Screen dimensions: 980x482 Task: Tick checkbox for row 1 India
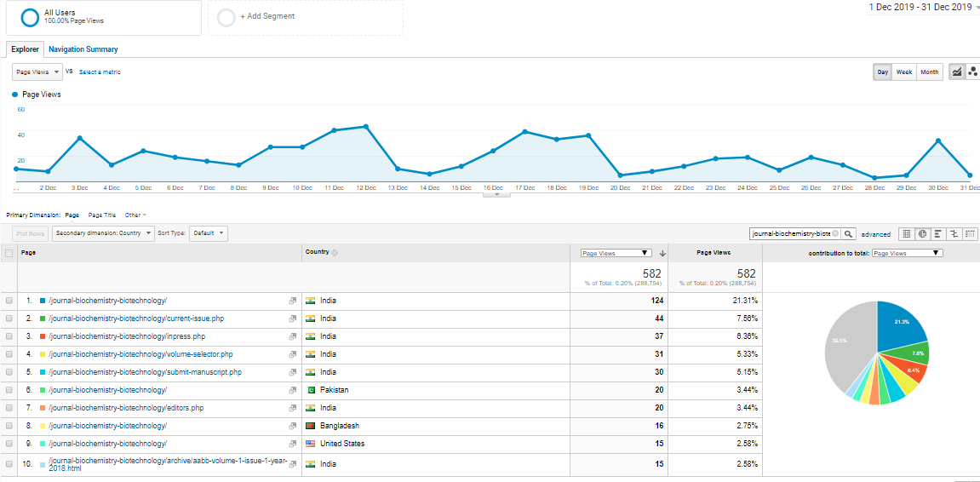click(9, 301)
